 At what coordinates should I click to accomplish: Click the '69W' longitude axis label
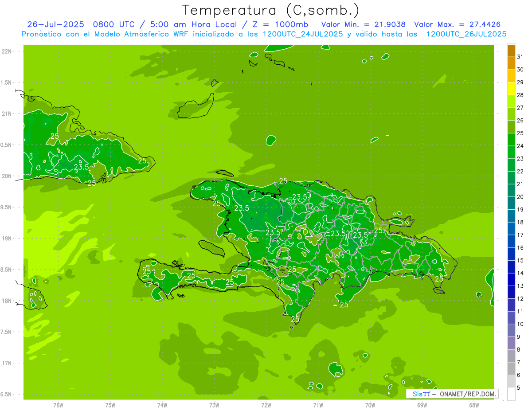[x=422, y=405]
